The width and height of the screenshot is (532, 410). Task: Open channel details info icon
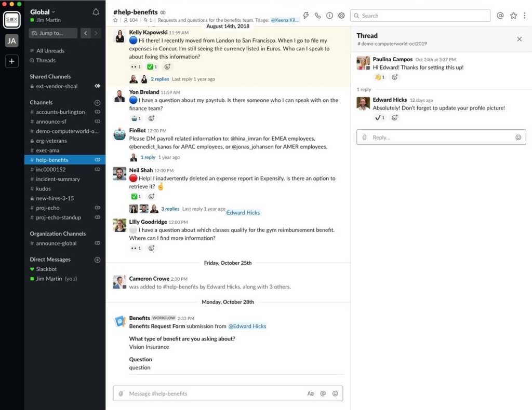coord(329,16)
